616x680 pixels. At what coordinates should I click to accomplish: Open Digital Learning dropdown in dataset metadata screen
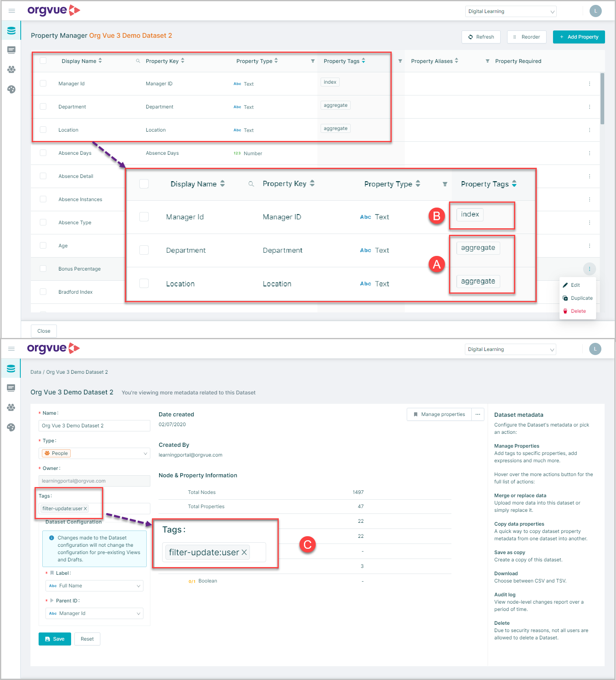[510, 349]
